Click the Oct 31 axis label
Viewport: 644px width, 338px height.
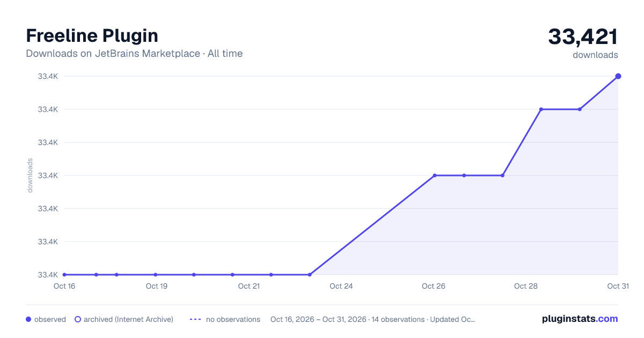[618, 286]
